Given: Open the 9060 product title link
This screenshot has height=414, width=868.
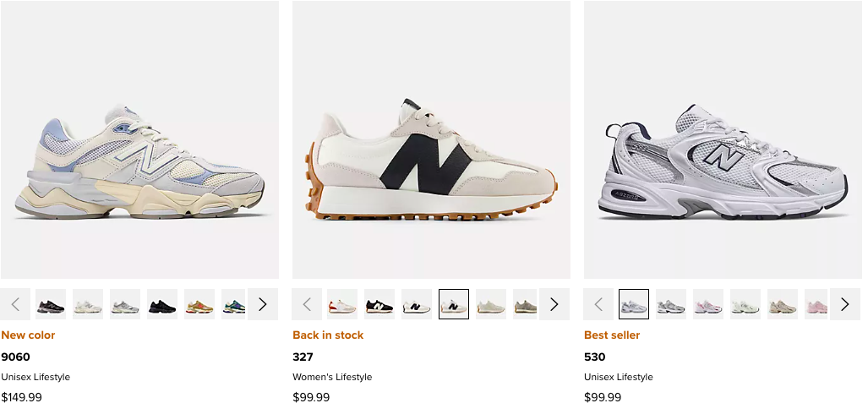Looking at the screenshot, I should pos(15,357).
